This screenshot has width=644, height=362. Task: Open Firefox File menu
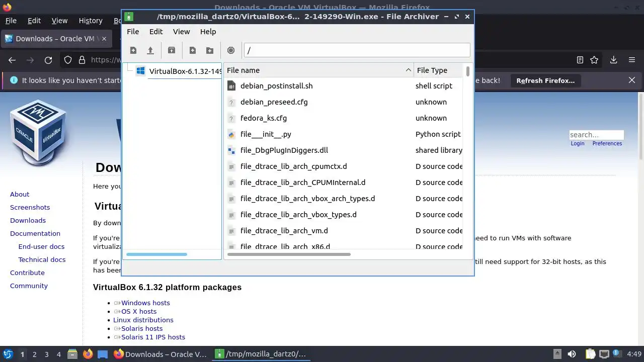pyautogui.click(x=11, y=21)
